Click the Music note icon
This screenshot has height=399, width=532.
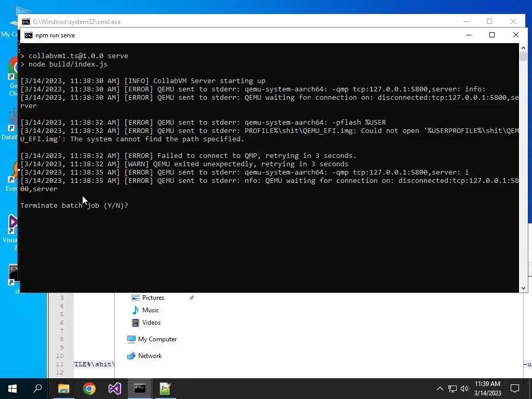(x=136, y=310)
